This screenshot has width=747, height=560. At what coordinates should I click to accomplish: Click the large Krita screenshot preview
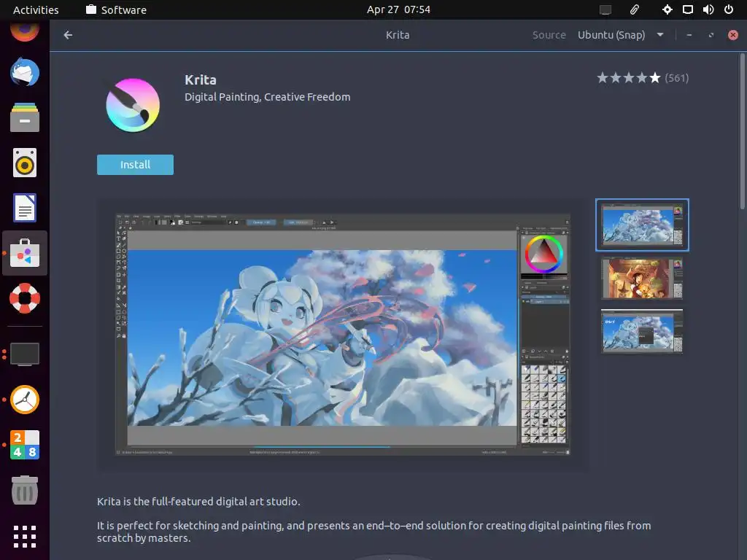click(343, 334)
